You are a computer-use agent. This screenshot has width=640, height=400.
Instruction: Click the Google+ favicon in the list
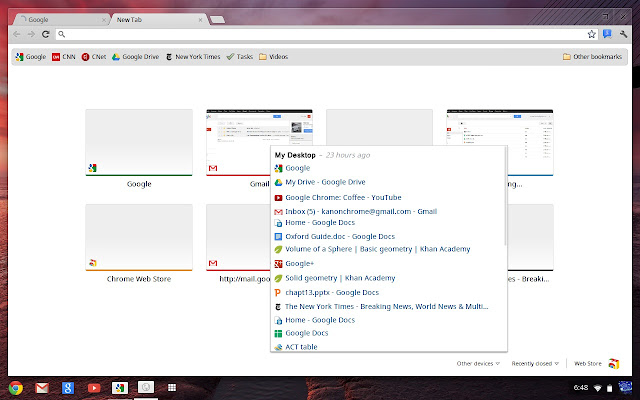click(278, 264)
